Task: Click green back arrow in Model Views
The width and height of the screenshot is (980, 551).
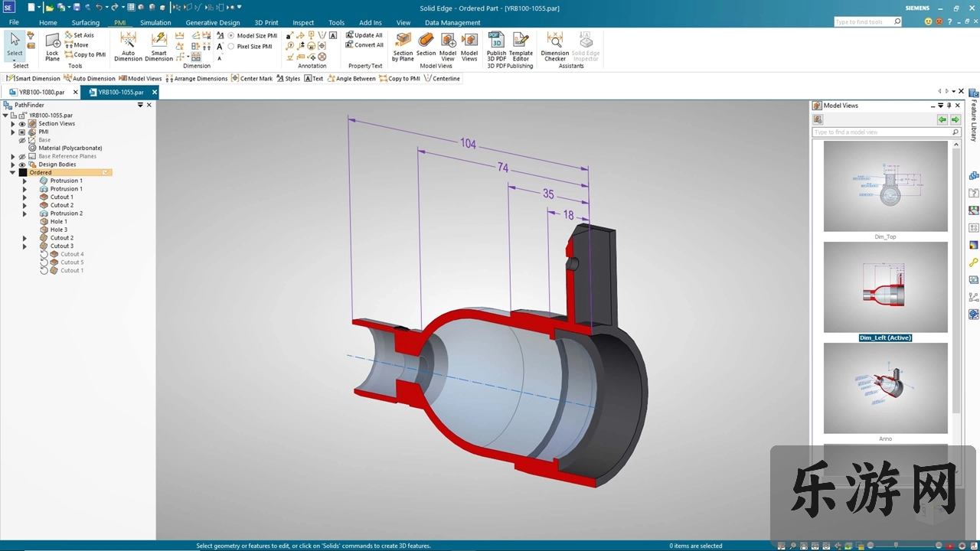Action: pyautogui.click(x=942, y=119)
